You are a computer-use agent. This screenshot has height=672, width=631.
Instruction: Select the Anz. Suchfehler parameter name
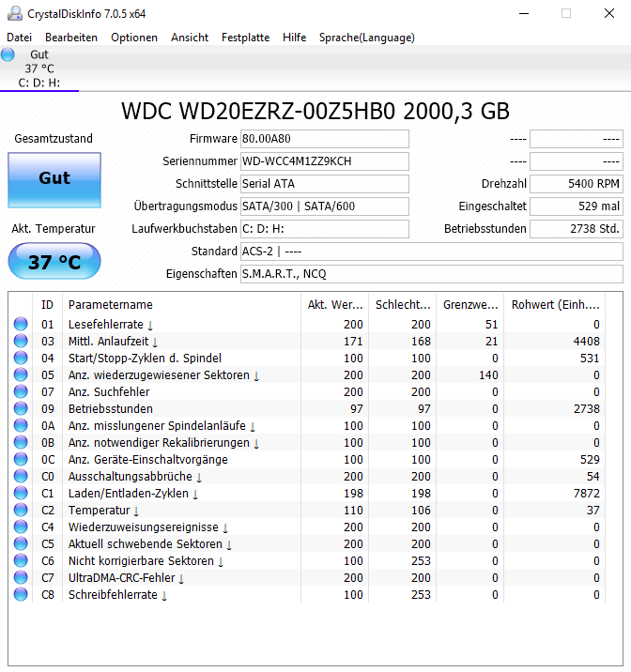point(109,391)
